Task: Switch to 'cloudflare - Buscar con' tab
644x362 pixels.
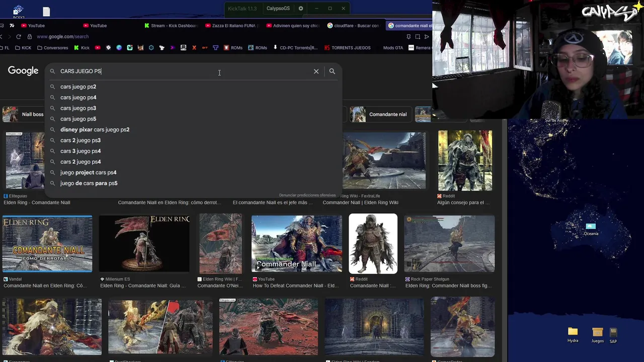Action: (353, 26)
